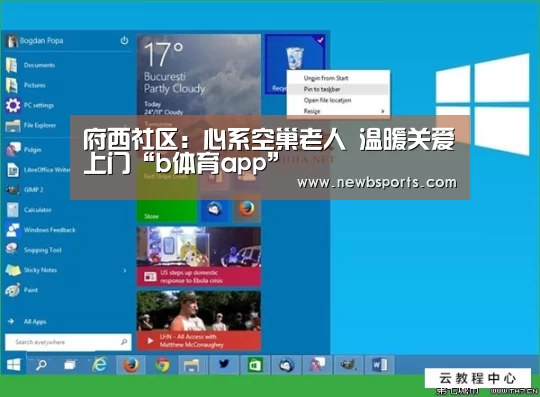
Task: Open Bogdan Popa user account
Action: [x=35, y=41]
